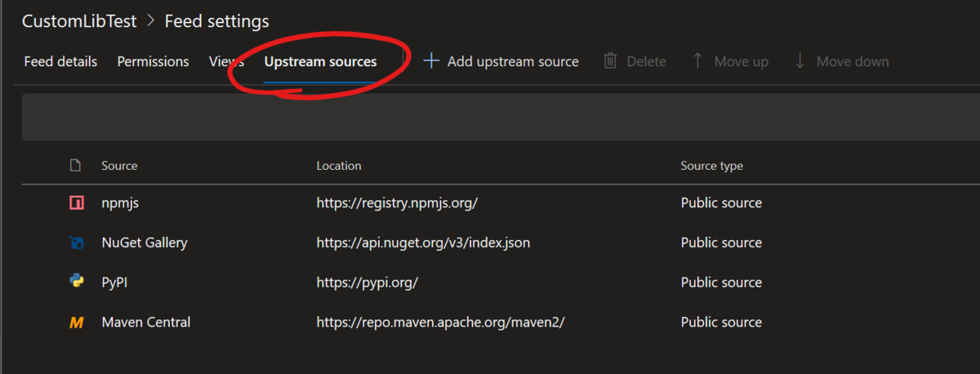Click the npmjs source icon
Viewport: 980px width, 374px height.
76,203
